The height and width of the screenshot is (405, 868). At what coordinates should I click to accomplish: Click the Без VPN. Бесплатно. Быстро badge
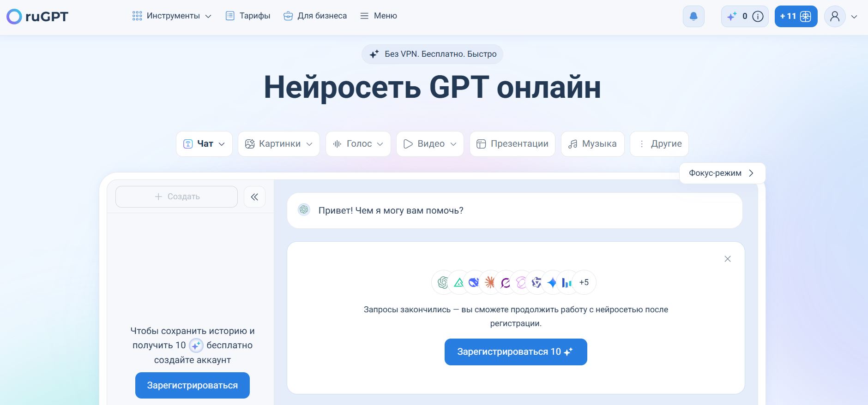432,54
